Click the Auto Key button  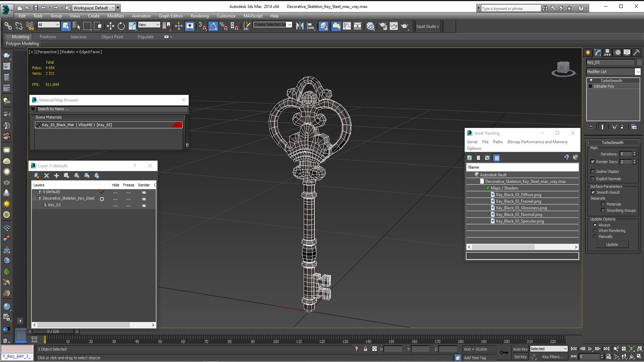point(520,349)
